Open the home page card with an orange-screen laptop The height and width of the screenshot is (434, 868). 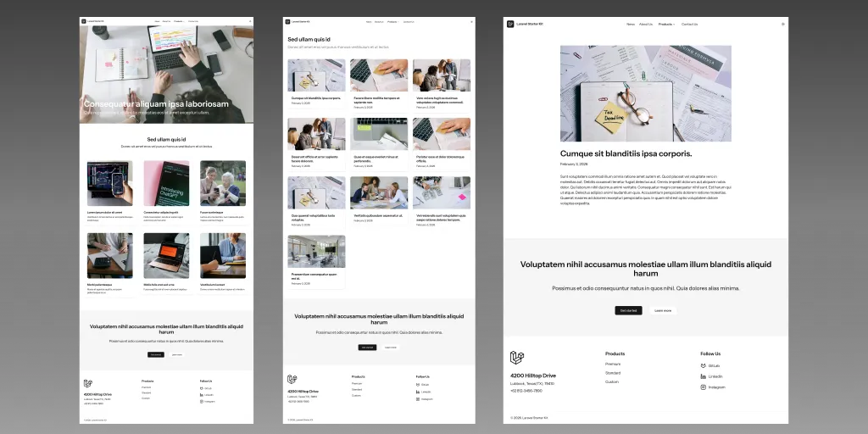pyautogui.click(x=167, y=264)
